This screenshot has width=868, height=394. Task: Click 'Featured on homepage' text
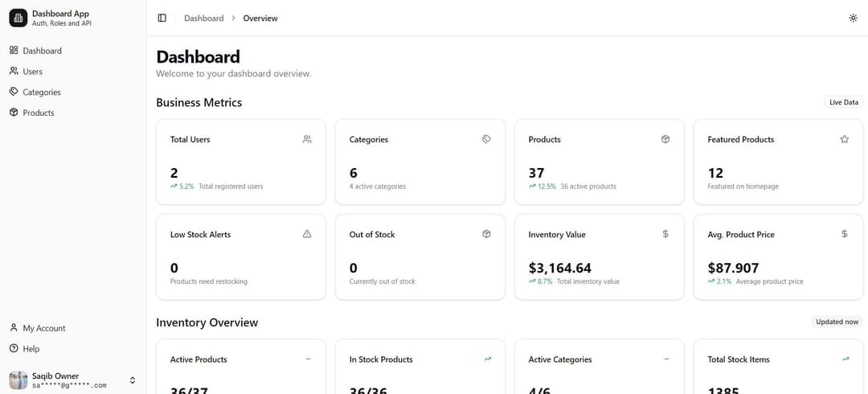[x=743, y=187]
